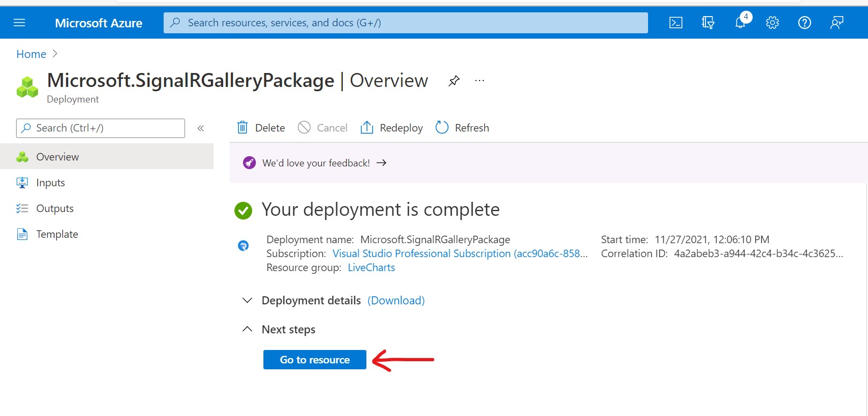Click the global search resources field

405,23
